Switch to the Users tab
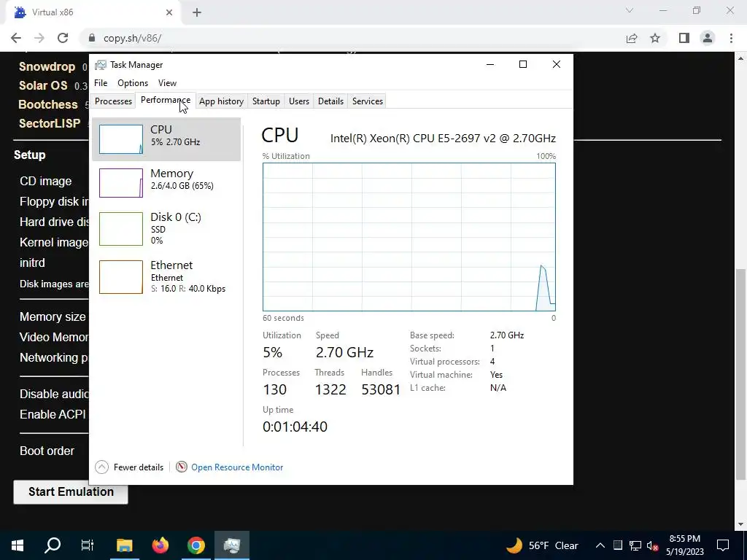This screenshot has width=747, height=560. (x=298, y=101)
